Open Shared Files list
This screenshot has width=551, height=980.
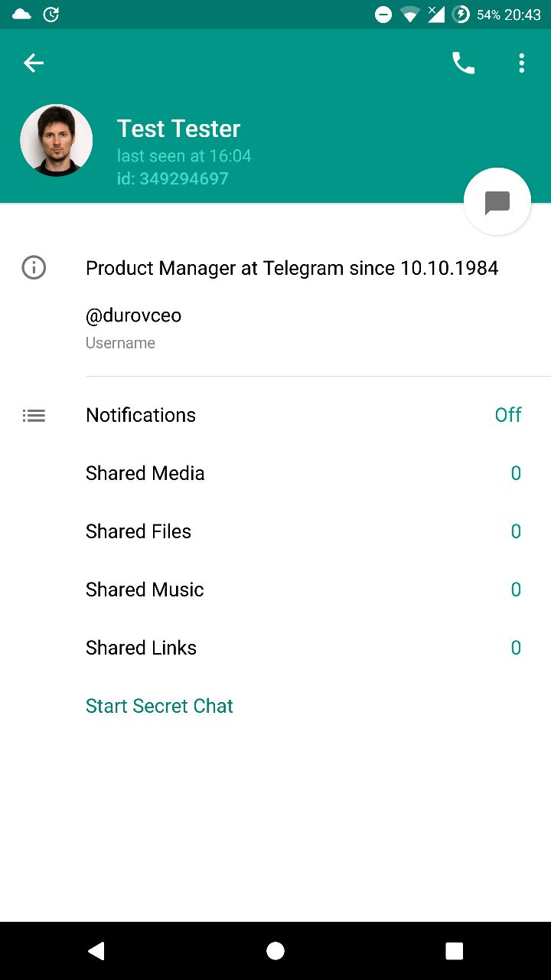pyautogui.click(x=139, y=531)
